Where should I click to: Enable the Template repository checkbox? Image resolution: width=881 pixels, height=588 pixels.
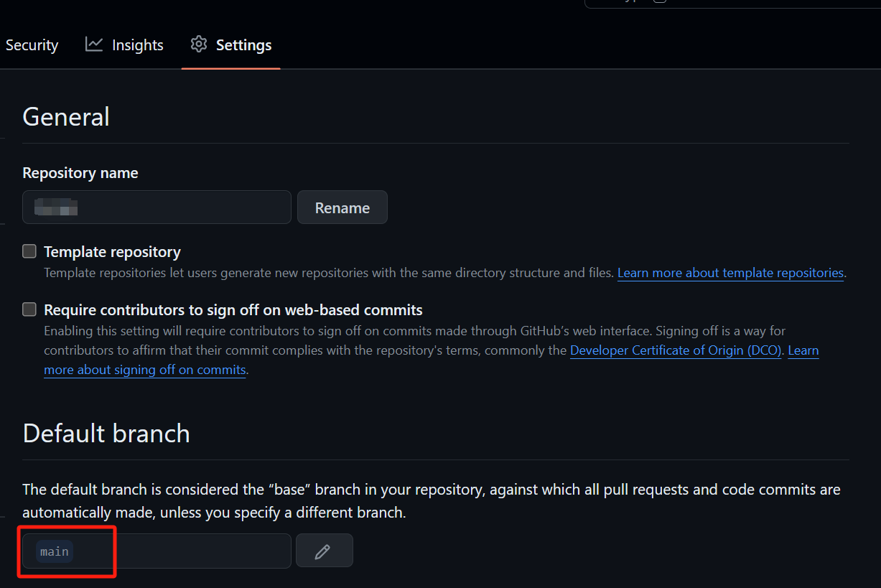29,251
